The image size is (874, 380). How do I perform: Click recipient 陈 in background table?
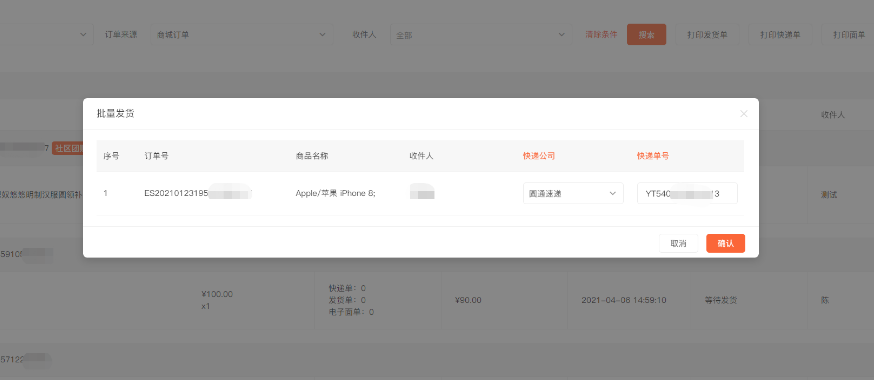click(825, 300)
